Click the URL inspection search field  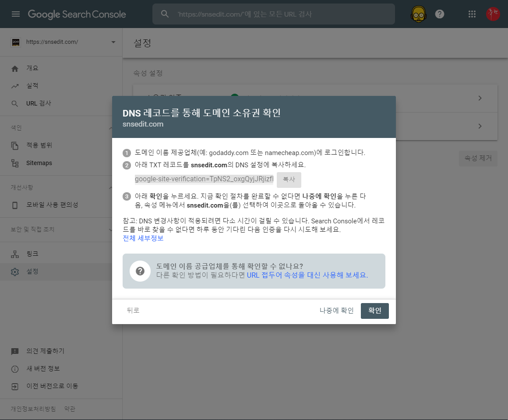point(273,14)
